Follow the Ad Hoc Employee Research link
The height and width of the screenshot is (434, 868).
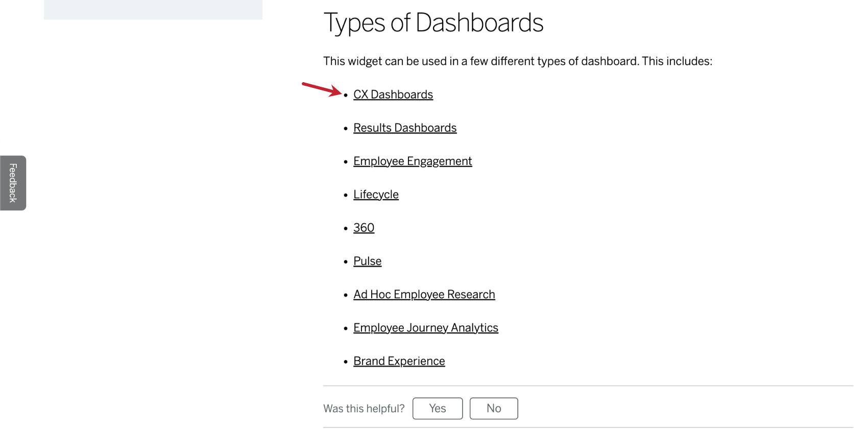click(x=424, y=294)
